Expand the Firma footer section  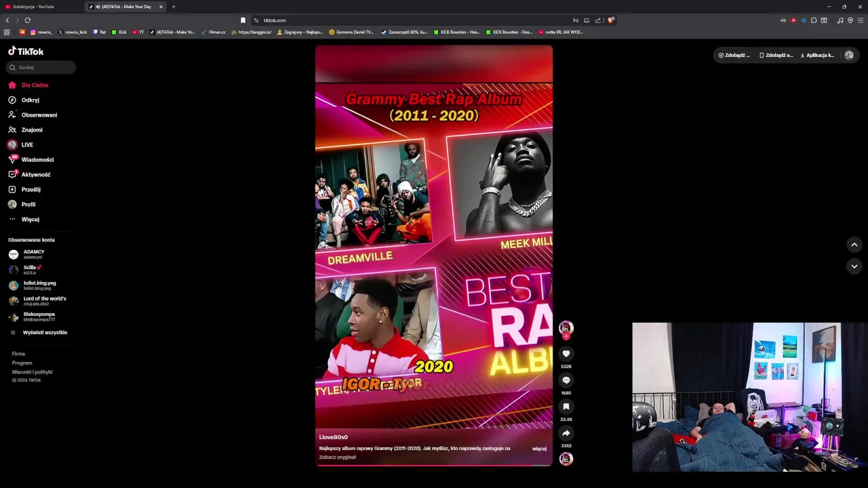coord(18,354)
